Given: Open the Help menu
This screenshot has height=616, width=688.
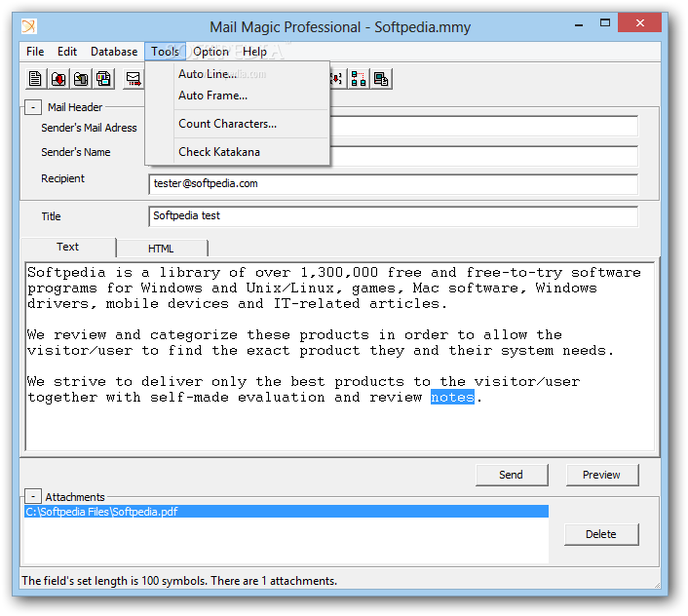Looking at the screenshot, I should [x=254, y=52].
